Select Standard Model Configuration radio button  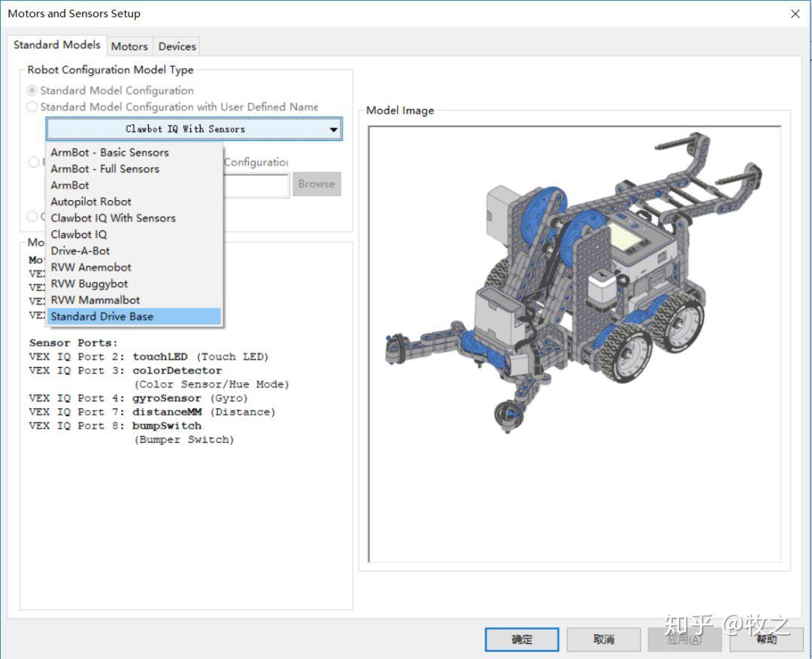click(32, 90)
